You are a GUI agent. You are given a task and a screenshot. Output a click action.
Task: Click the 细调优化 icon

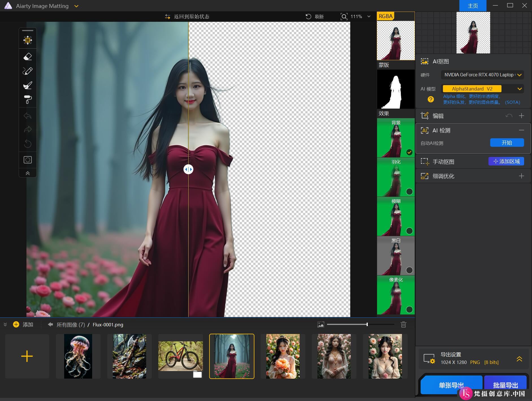pos(424,176)
